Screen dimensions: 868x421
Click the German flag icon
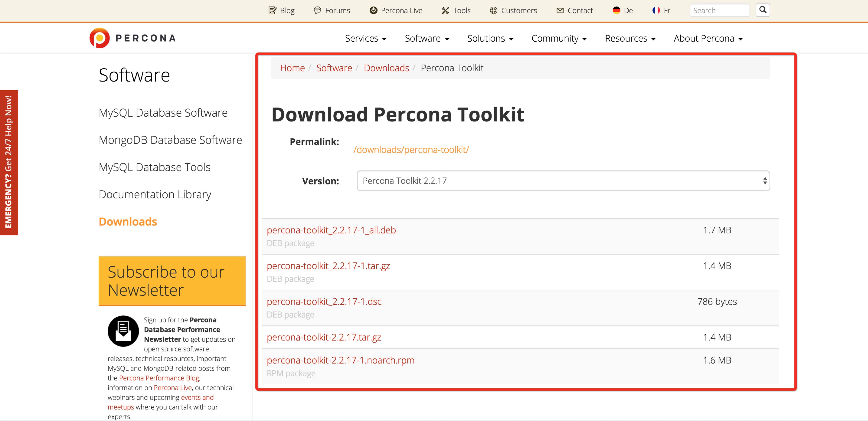click(x=616, y=10)
